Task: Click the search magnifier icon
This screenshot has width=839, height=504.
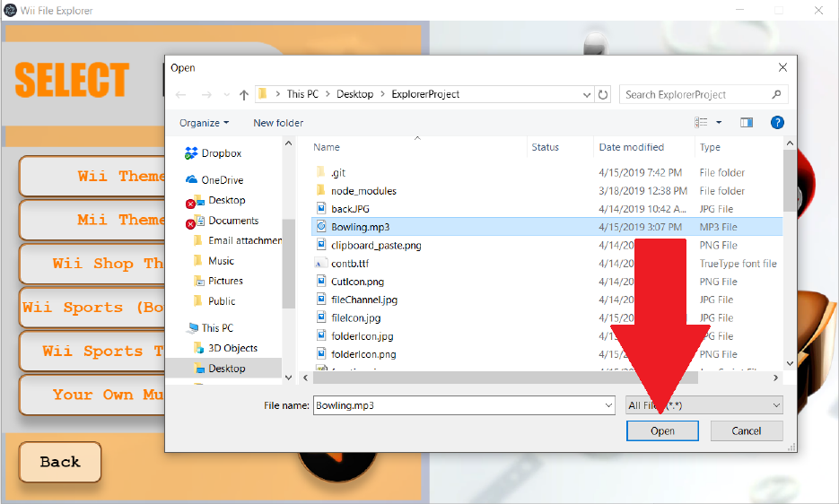Action: click(776, 94)
